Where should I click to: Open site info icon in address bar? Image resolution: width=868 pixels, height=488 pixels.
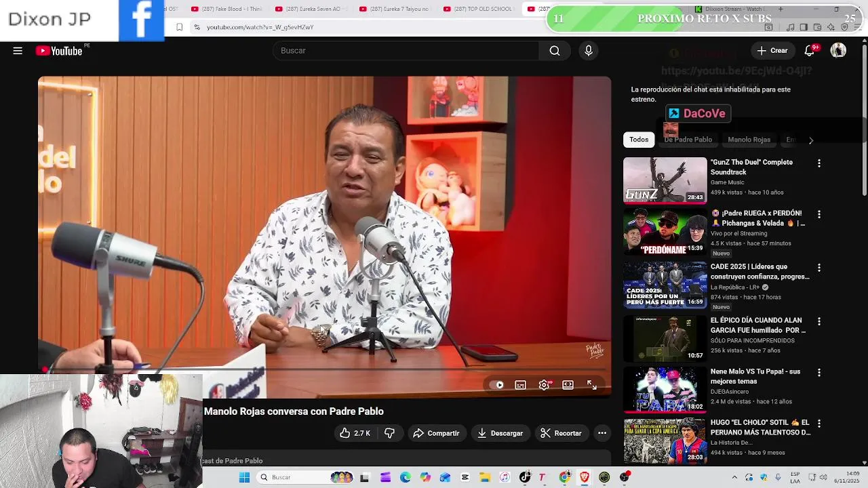click(197, 27)
